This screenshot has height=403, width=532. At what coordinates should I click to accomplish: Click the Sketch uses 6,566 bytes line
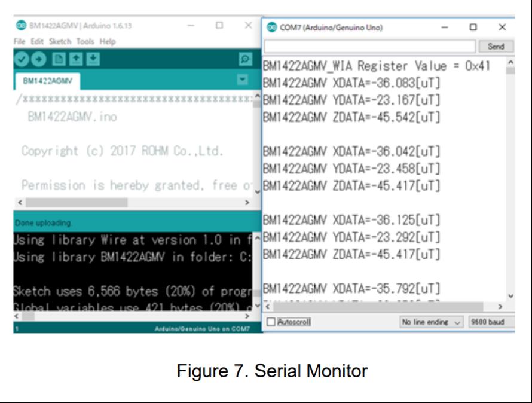132,291
